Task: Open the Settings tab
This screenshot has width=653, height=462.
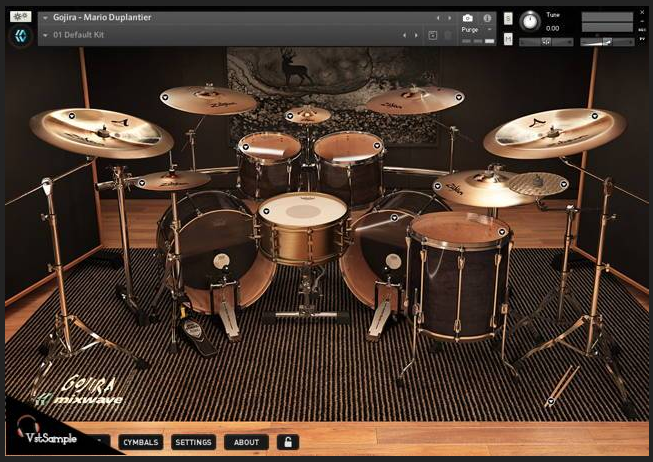Action: (193, 442)
